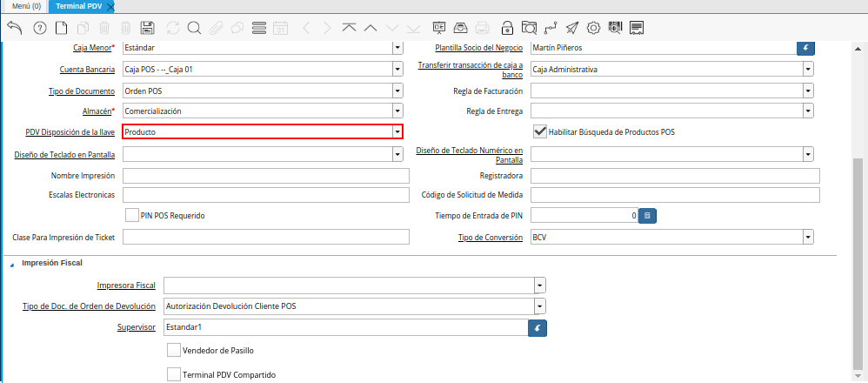Open Product Info barcode-magnifier icon
The width and height of the screenshot is (868, 383).
(x=615, y=28)
